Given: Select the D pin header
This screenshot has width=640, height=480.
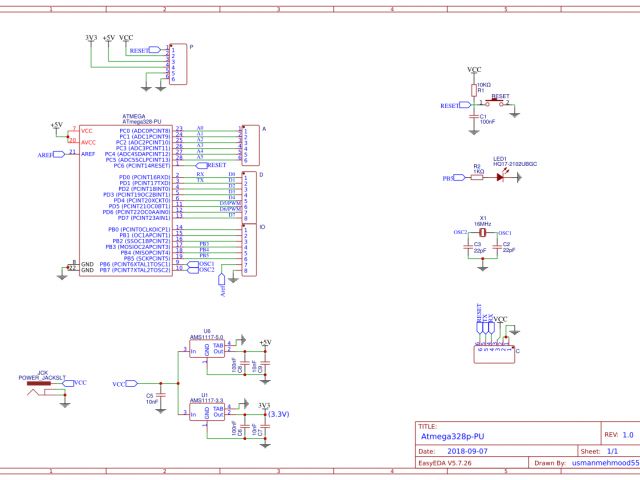Looking at the screenshot, I should click(250, 197).
